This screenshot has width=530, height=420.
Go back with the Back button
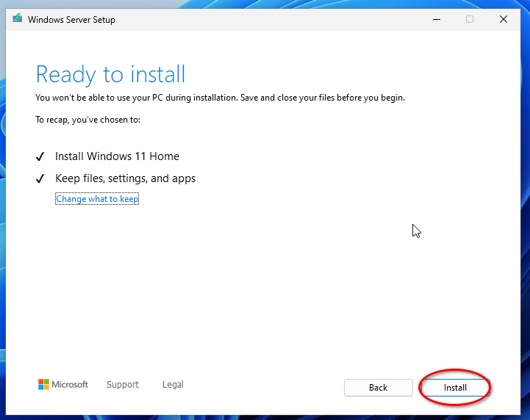coord(379,387)
